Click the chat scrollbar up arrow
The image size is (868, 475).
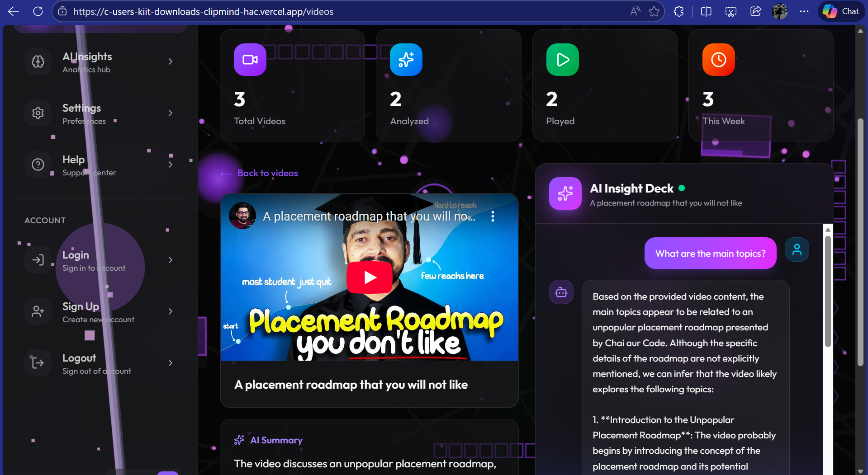828,230
